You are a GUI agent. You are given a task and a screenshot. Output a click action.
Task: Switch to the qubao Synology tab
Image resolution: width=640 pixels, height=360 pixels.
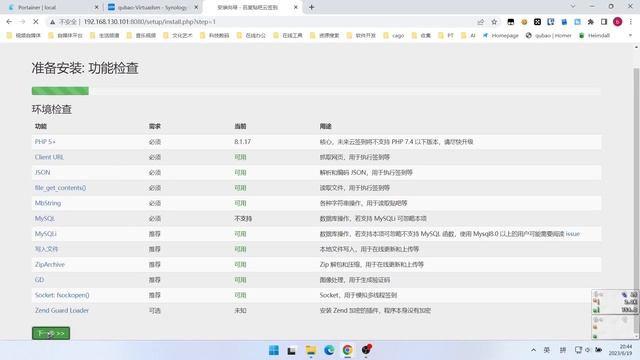tap(153, 7)
